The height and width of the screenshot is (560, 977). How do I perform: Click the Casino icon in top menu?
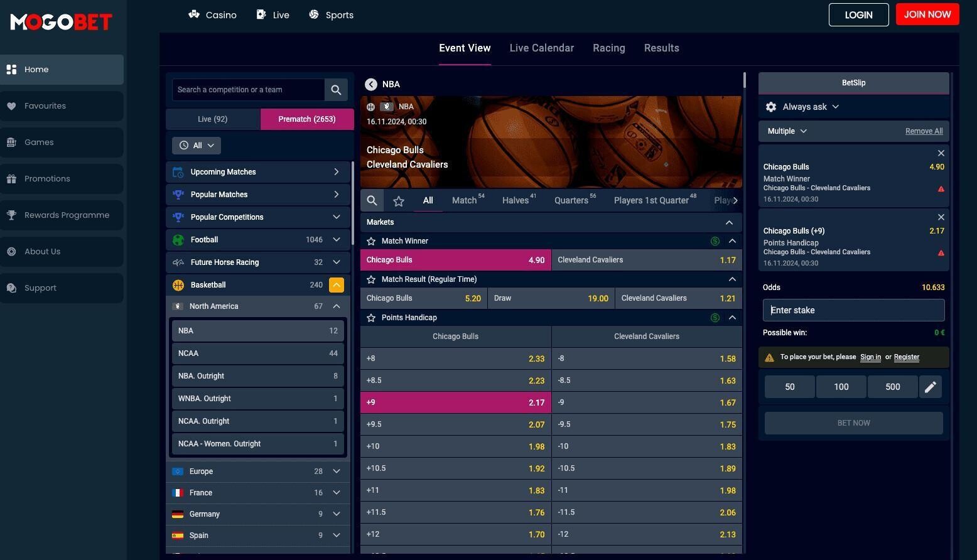194,14
